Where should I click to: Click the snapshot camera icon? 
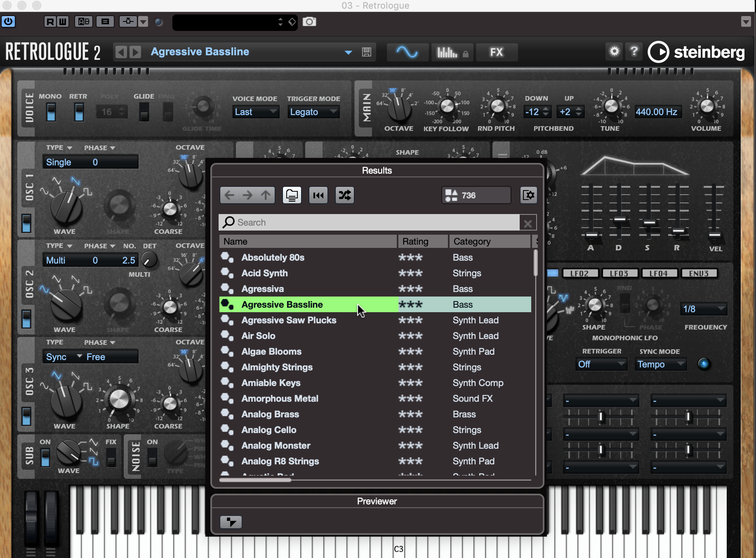click(x=309, y=22)
